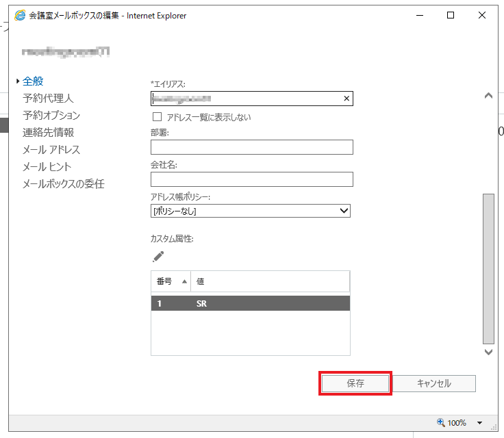Image resolution: width=504 pixels, height=438 pixels.
Task: Click the 保存 button
Action: 355,383
